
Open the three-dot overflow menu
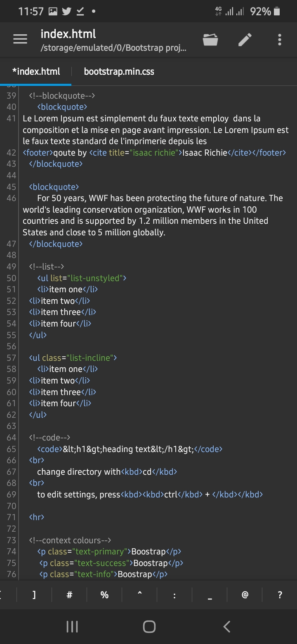click(x=280, y=40)
